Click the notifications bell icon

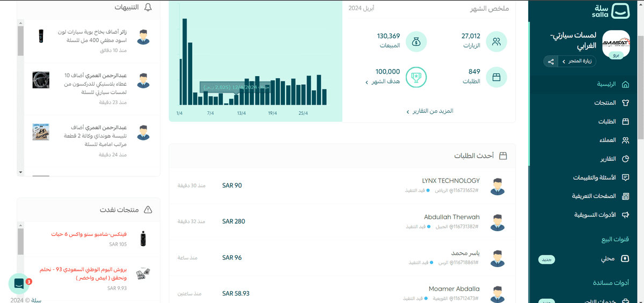point(148,8)
